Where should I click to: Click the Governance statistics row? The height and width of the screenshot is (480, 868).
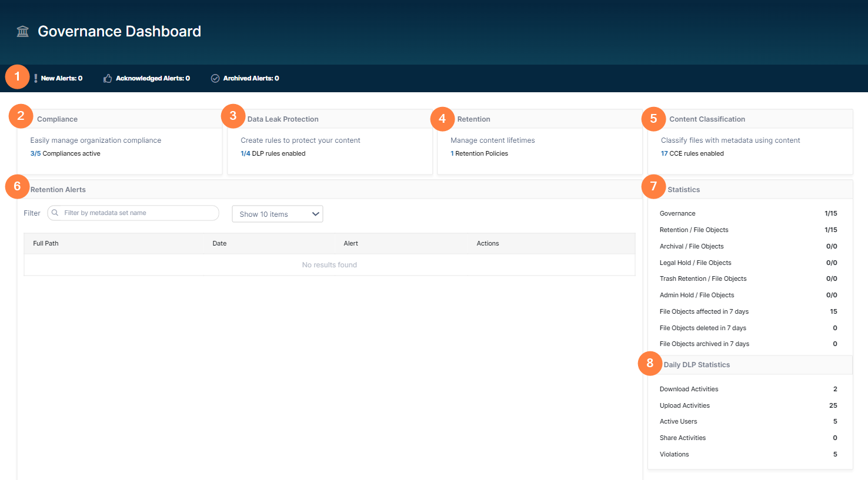[x=749, y=213]
